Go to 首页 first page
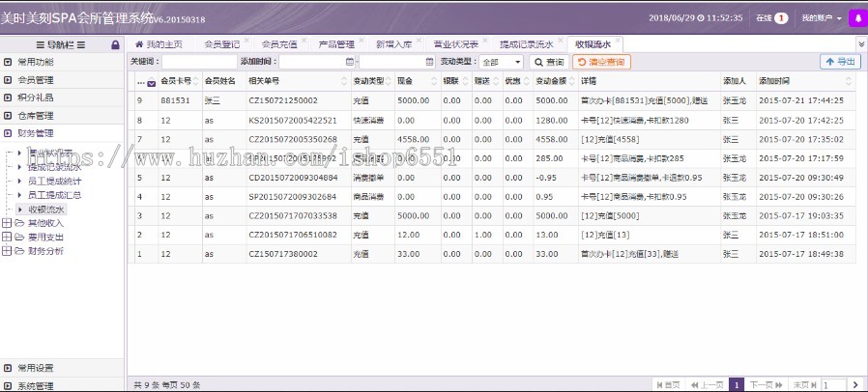The height and width of the screenshot is (392, 868). 668,385
